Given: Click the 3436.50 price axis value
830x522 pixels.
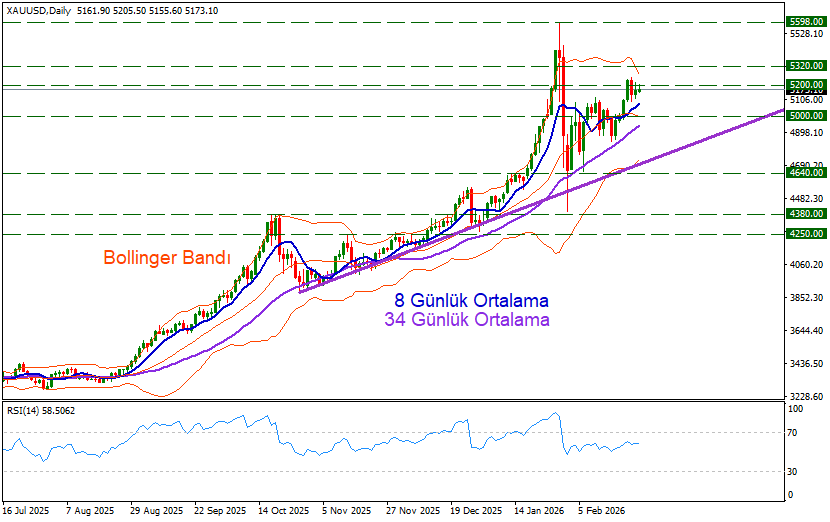Looking at the screenshot, I should [805, 364].
